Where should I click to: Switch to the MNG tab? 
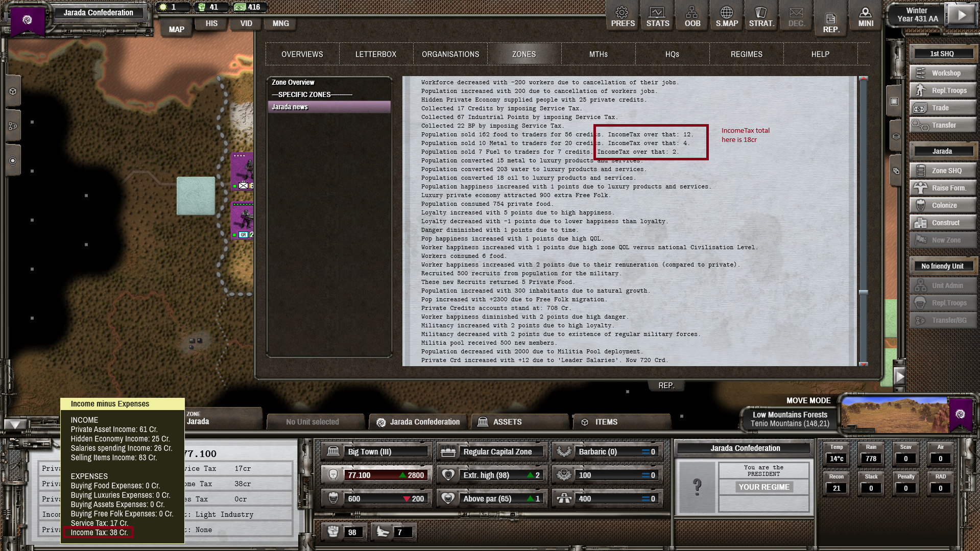click(281, 23)
